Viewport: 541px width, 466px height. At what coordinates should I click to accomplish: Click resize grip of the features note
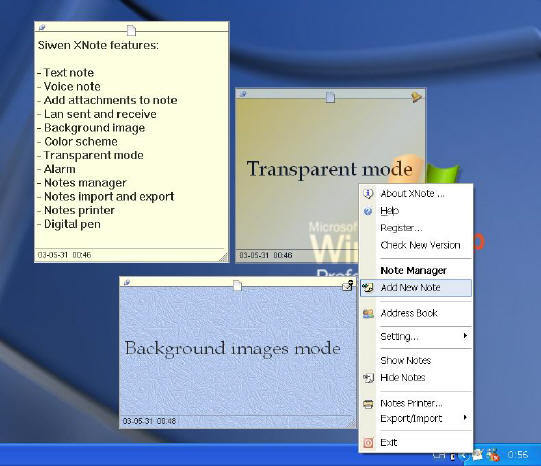[224, 257]
